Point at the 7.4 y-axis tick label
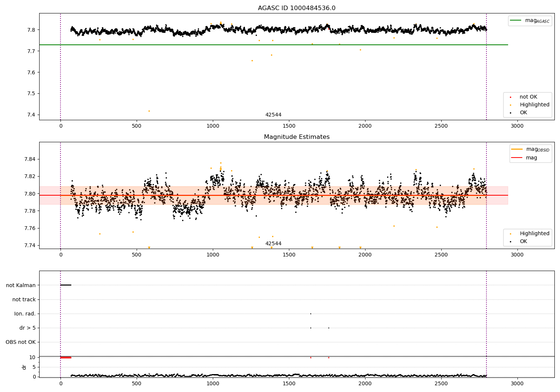This screenshot has width=560, height=392. tap(31, 115)
